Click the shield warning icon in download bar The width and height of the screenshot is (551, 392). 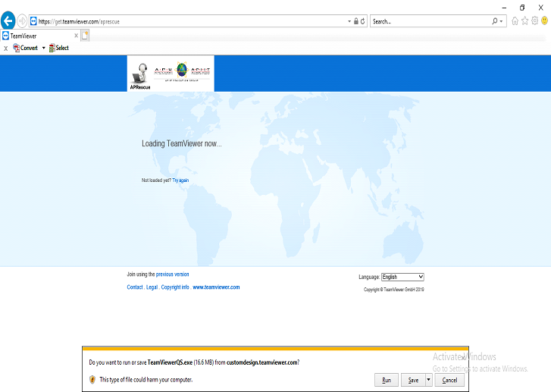pyautogui.click(x=92, y=380)
